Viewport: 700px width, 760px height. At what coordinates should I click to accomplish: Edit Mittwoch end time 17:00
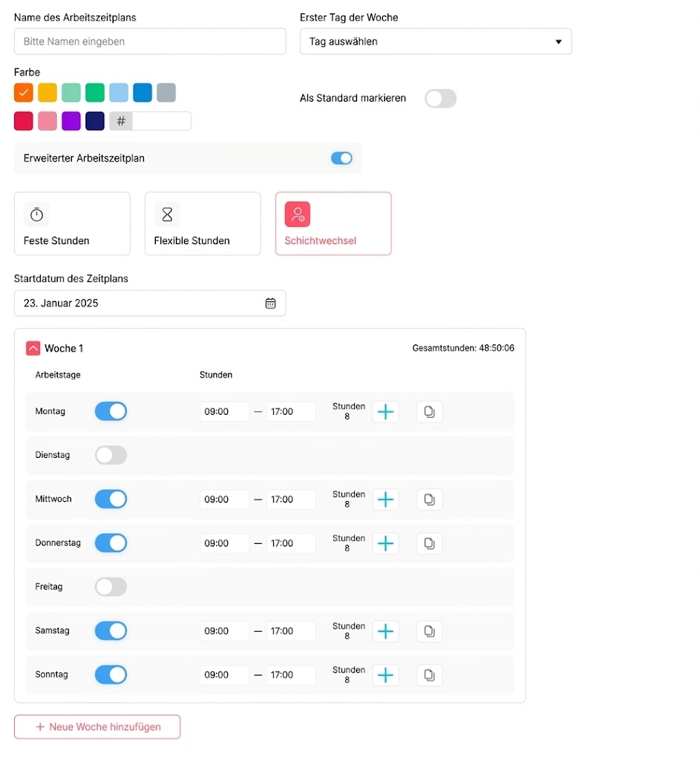click(x=291, y=499)
